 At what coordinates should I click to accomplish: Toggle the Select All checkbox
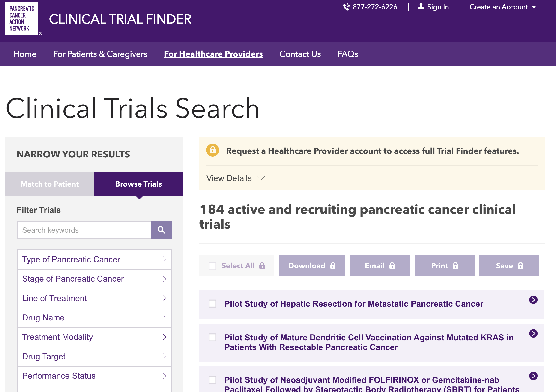coord(212,266)
